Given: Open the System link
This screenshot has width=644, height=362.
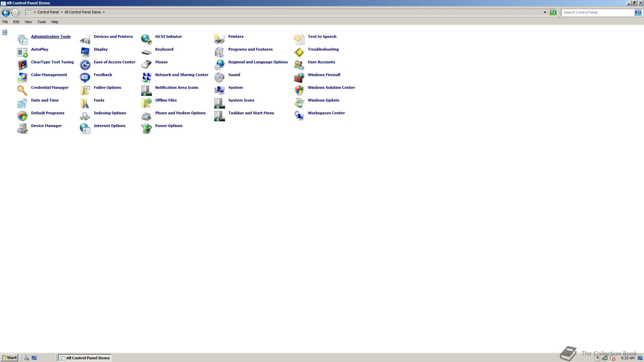Looking at the screenshot, I should [235, 87].
